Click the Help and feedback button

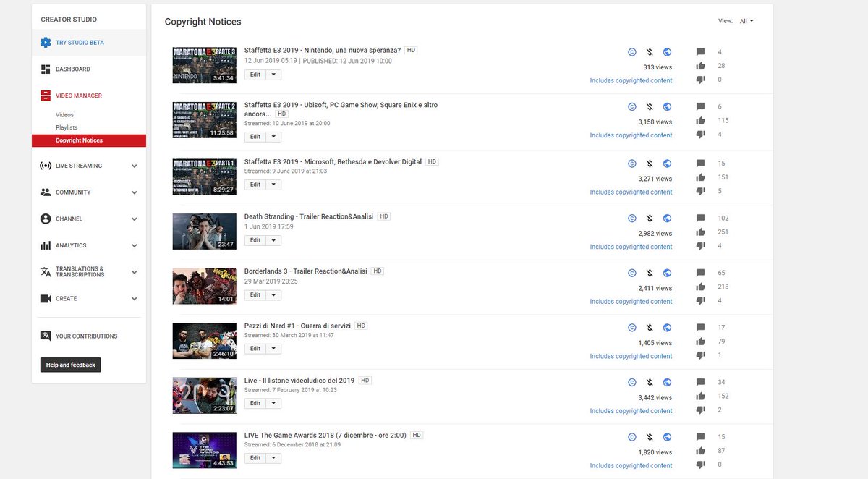pyautogui.click(x=71, y=365)
